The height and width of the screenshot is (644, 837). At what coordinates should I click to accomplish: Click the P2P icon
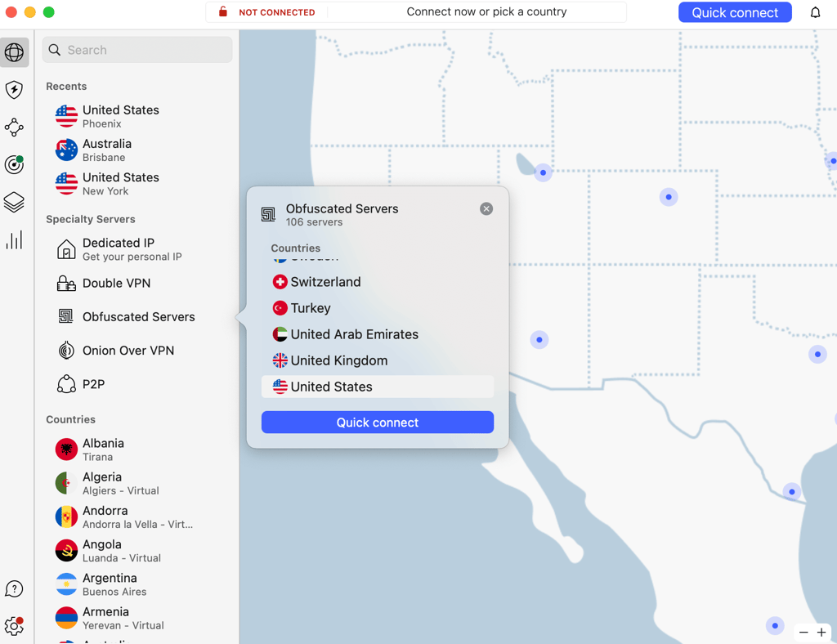coord(66,384)
